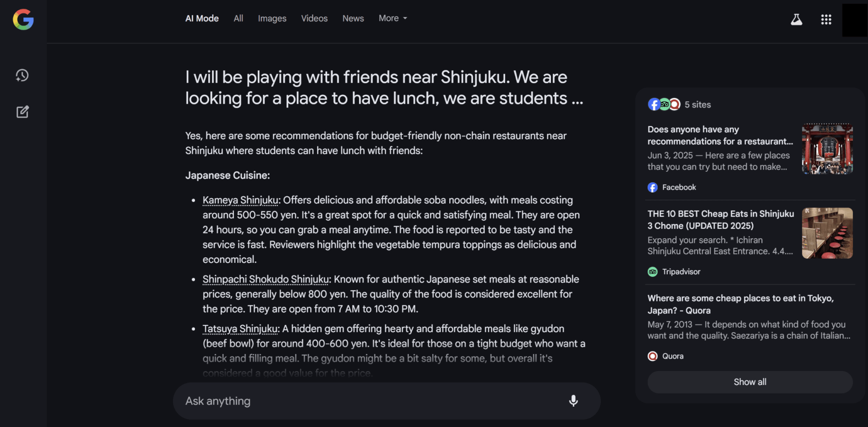Image resolution: width=868 pixels, height=427 pixels.
Task: Switch to the All tab
Action: click(x=238, y=18)
